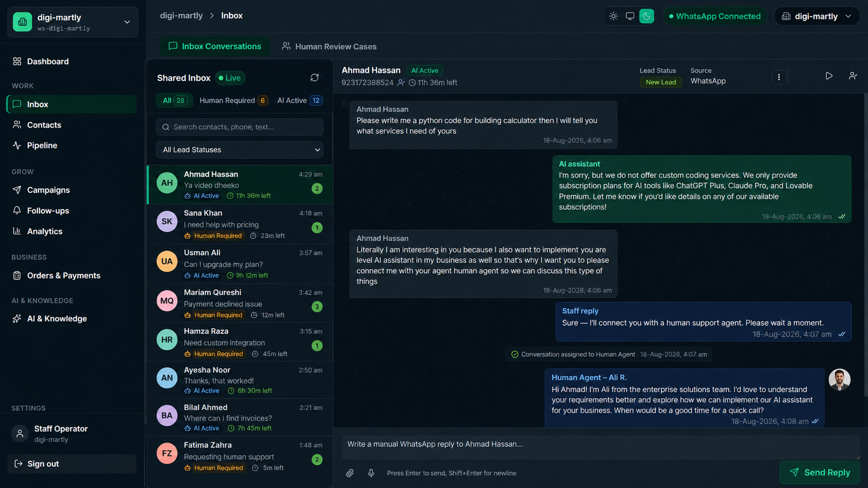Click the Send Reply button

820,472
